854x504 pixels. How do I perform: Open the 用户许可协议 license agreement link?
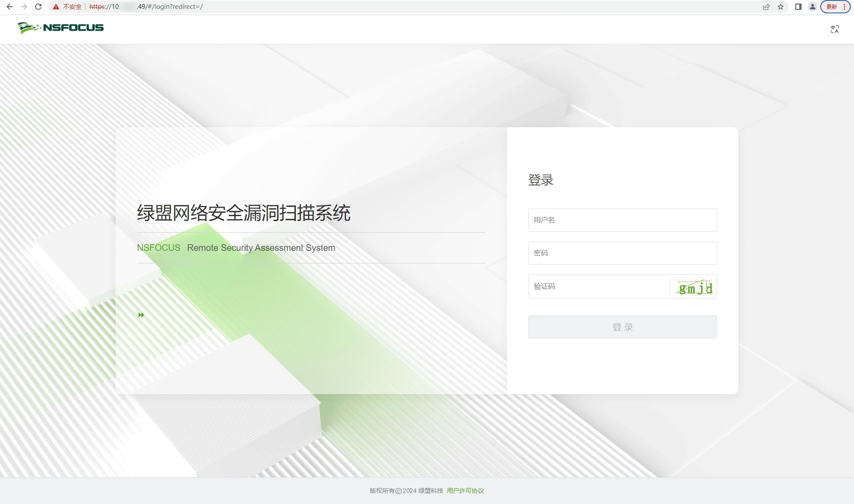tap(465, 491)
